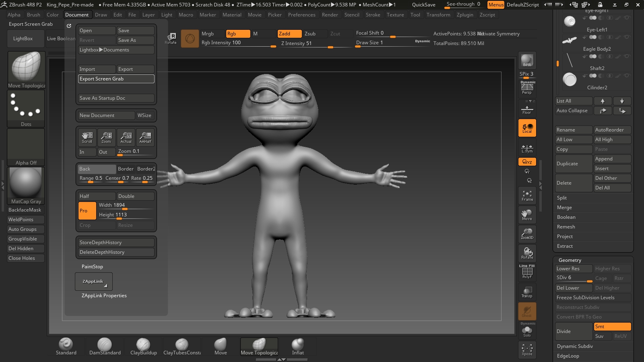This screenshot has height=362, width=644.
Task: Expand the EdgeLoop section
Action: [x=568, y=356]
